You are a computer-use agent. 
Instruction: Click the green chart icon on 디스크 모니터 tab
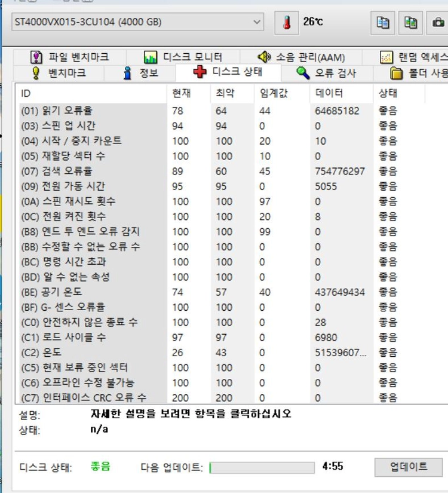tap(151, 57)
